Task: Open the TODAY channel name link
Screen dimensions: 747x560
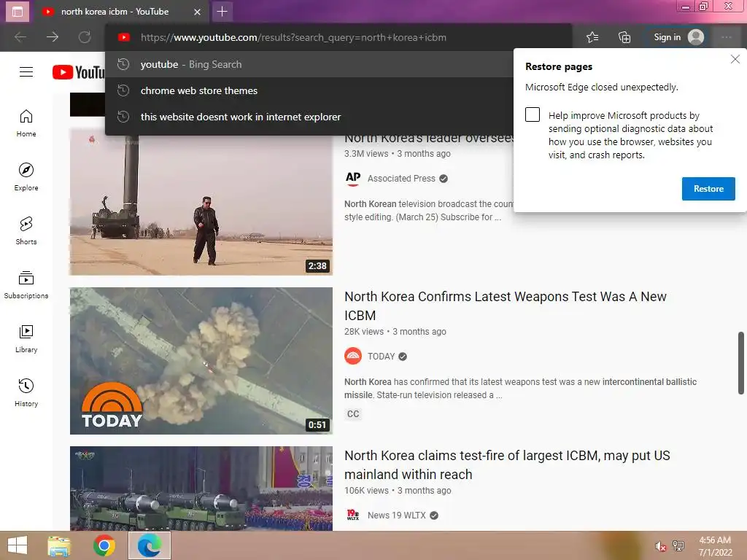Action: coord(381,356)
